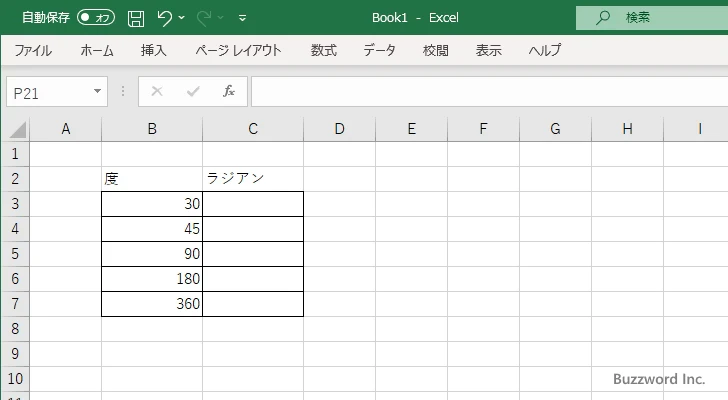Select column C header

253,129
